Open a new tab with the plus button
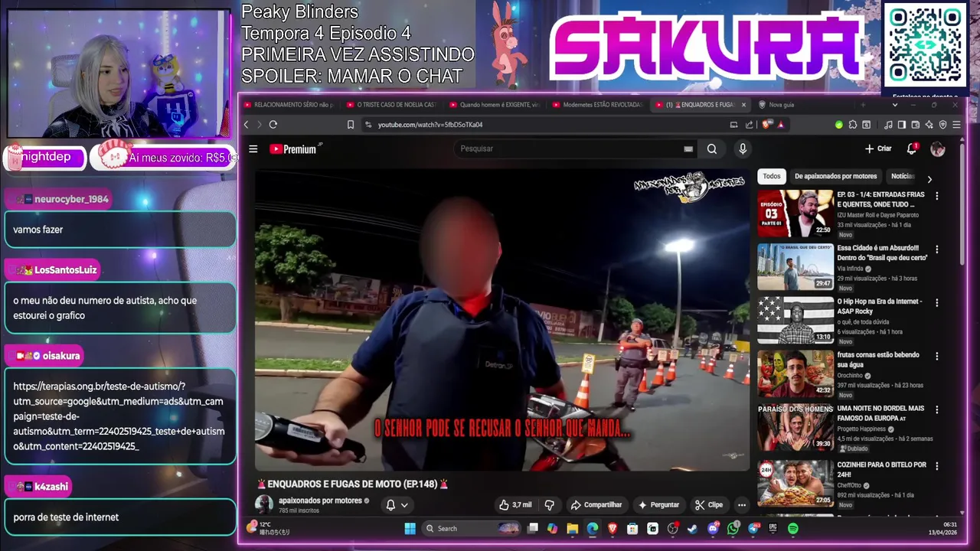980x551 pixels. 863,105
